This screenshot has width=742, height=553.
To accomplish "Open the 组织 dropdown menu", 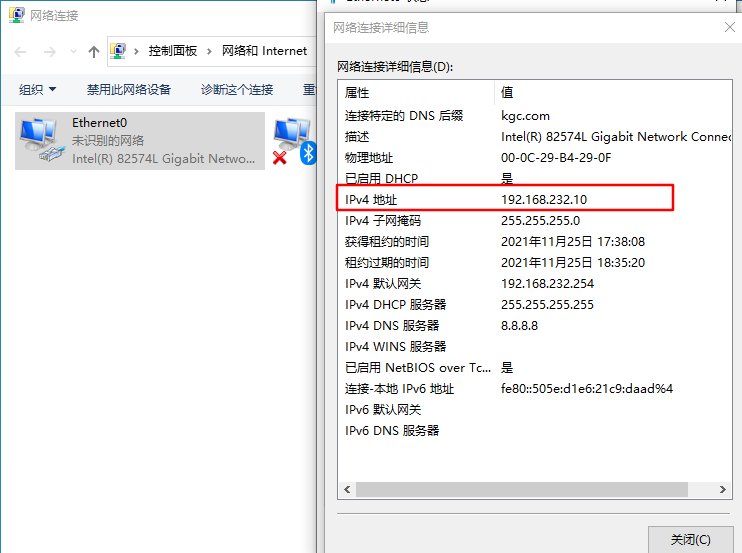I will tap(37, 89).
